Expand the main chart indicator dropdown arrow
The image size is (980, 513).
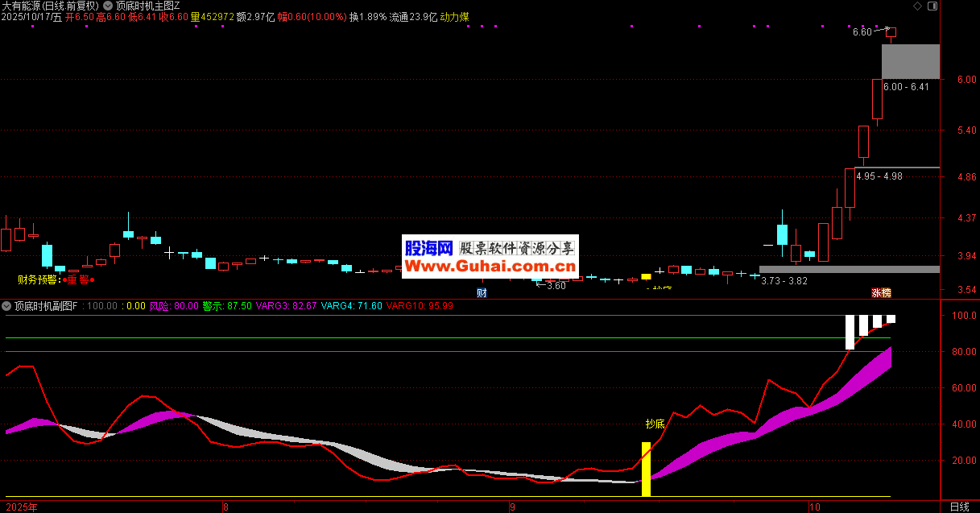tap(108, 5)
